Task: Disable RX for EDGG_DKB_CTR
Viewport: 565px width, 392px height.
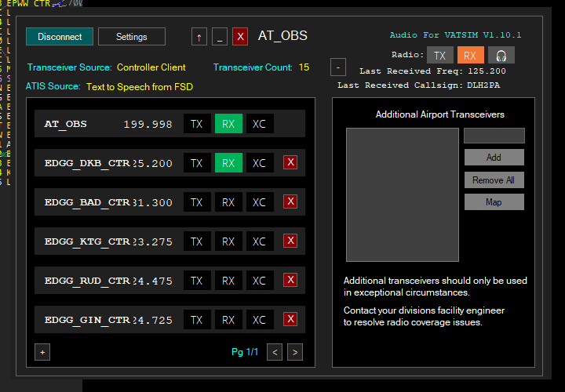Action: click(228, 163)
